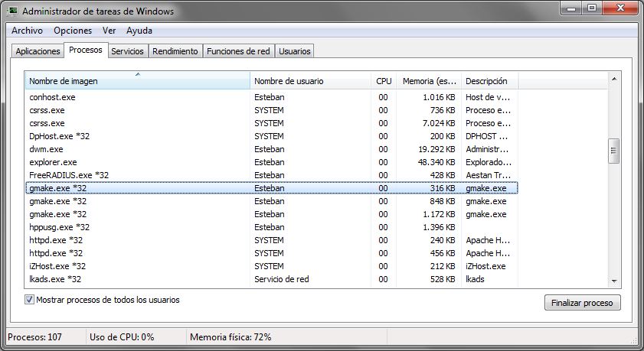Select httpd.exe *32 row with 240 KB
This screenshot has width=644, height=351.
(x=272, y=240)
